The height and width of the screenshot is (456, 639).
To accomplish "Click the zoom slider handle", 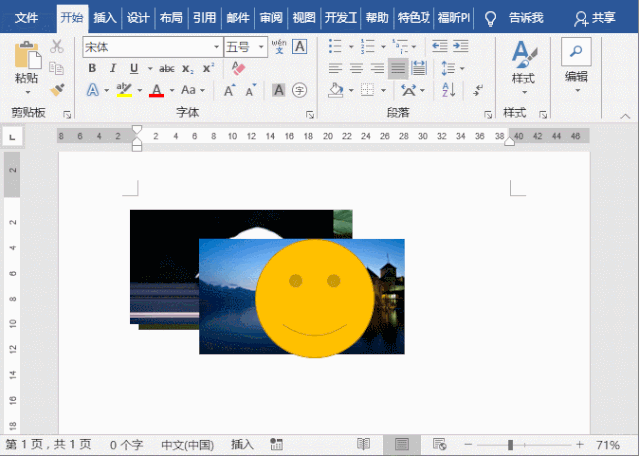I will [510, 445].
